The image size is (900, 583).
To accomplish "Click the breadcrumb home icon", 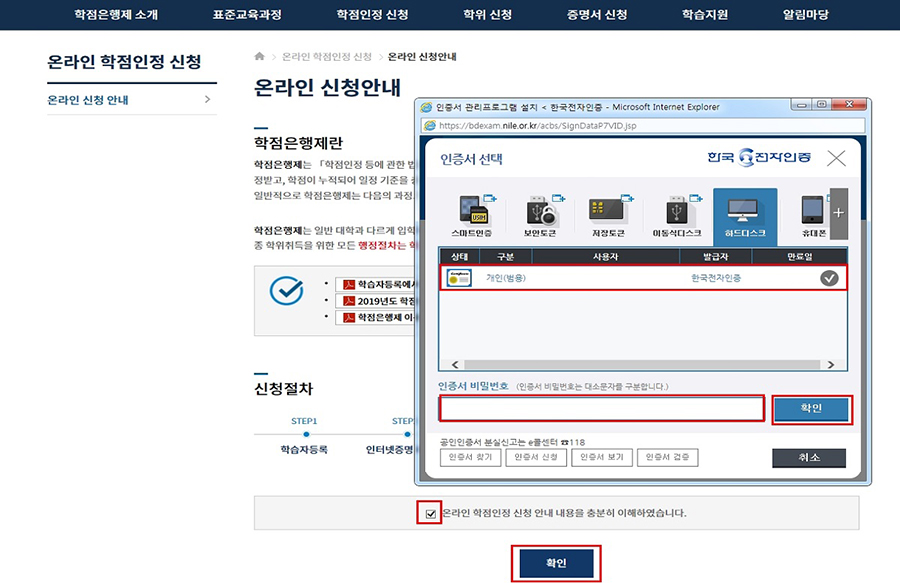I will coord(260,57).
